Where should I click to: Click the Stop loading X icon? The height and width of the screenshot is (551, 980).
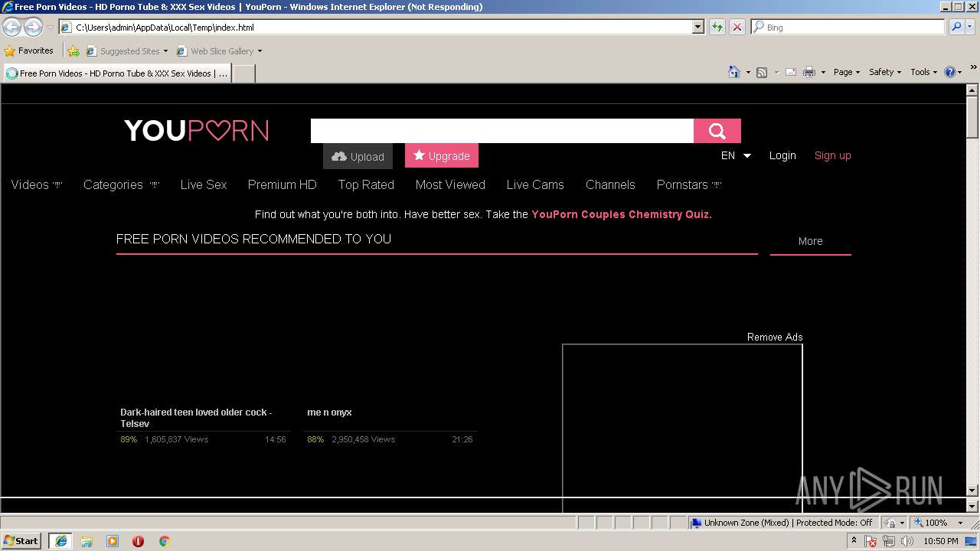click(x=737, y=27)
